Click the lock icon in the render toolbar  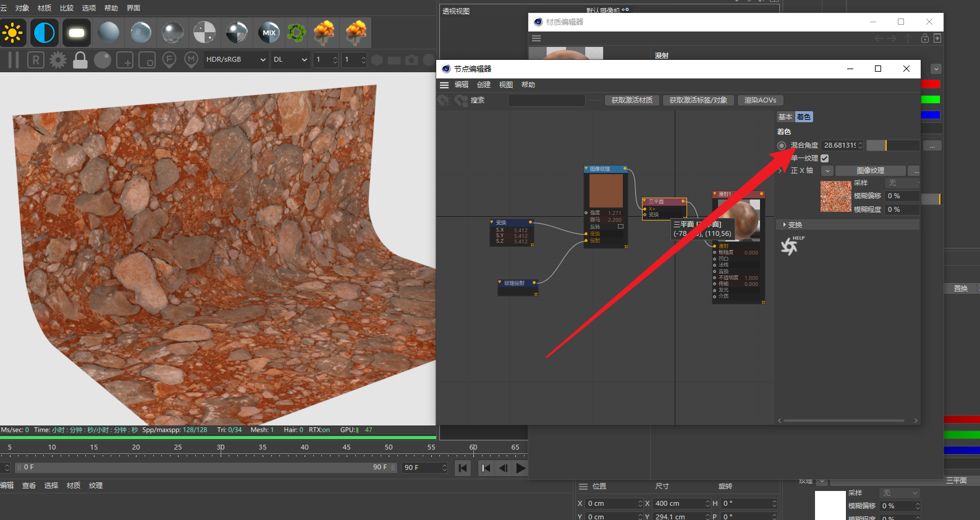click(x=80, y=60)
